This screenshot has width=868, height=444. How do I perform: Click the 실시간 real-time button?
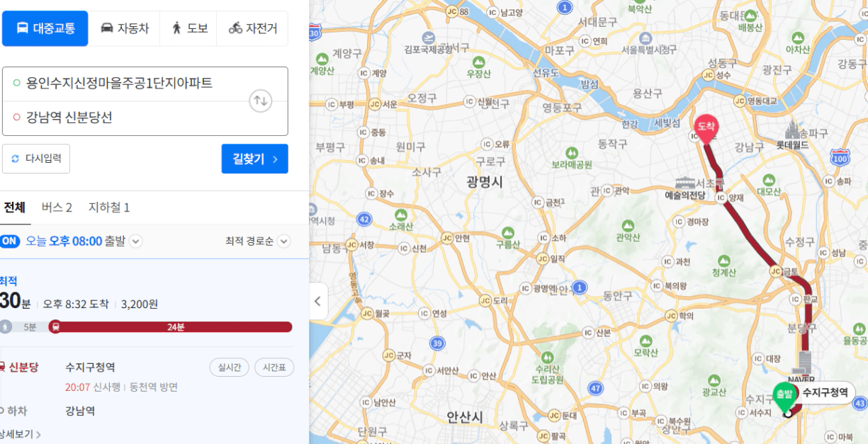pyautogui.click(x=230, y=368)
